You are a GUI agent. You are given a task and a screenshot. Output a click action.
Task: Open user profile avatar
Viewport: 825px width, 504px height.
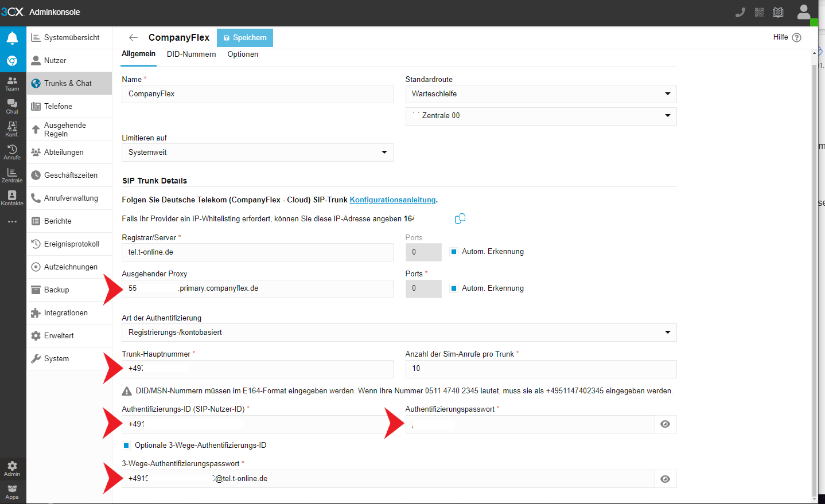click(804, 12)
